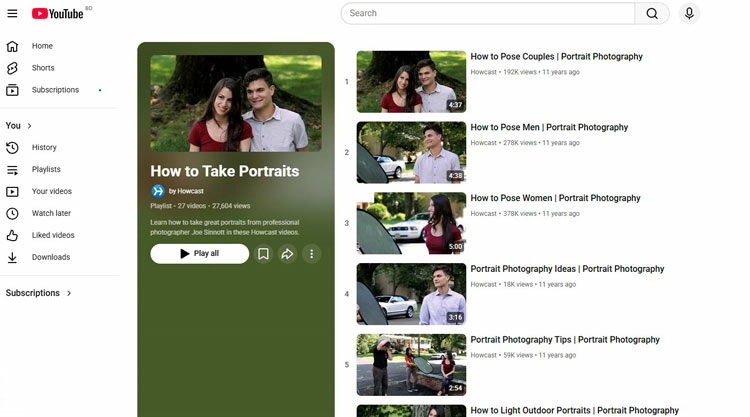Screen dimensions: 750x417
Task: Click the Your videos play icon
Action: pos(12,191)
